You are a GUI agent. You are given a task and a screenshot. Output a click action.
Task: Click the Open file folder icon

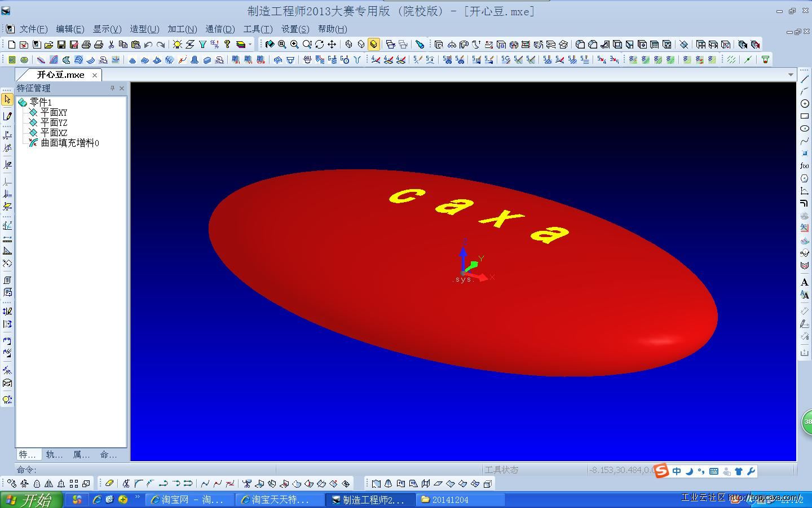(x=48, y=45)
